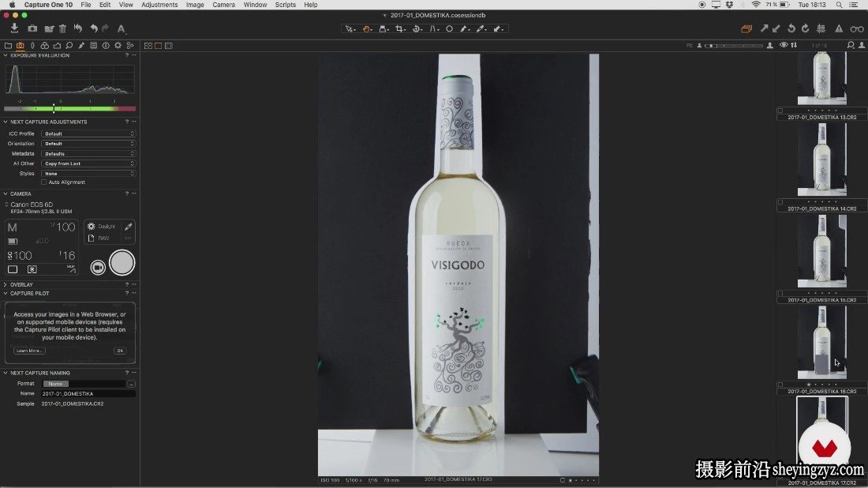
Task: Click the Import images download-arrow icon
Action: tap(14, 28)
